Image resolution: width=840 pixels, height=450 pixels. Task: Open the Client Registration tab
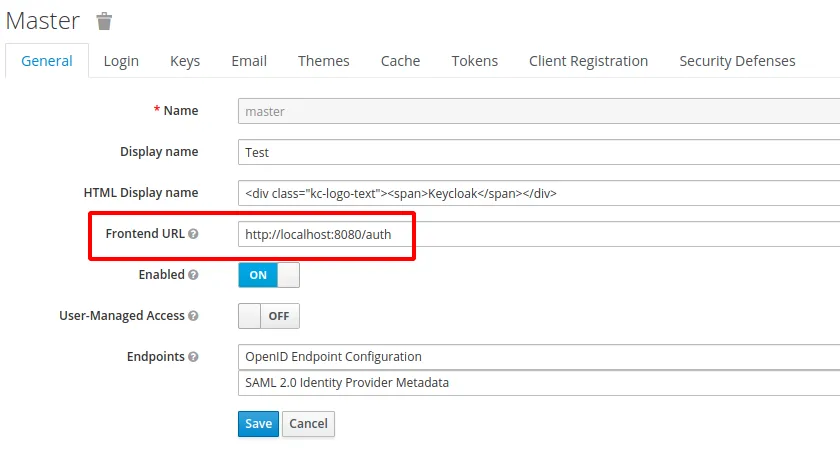coord(588,61)
